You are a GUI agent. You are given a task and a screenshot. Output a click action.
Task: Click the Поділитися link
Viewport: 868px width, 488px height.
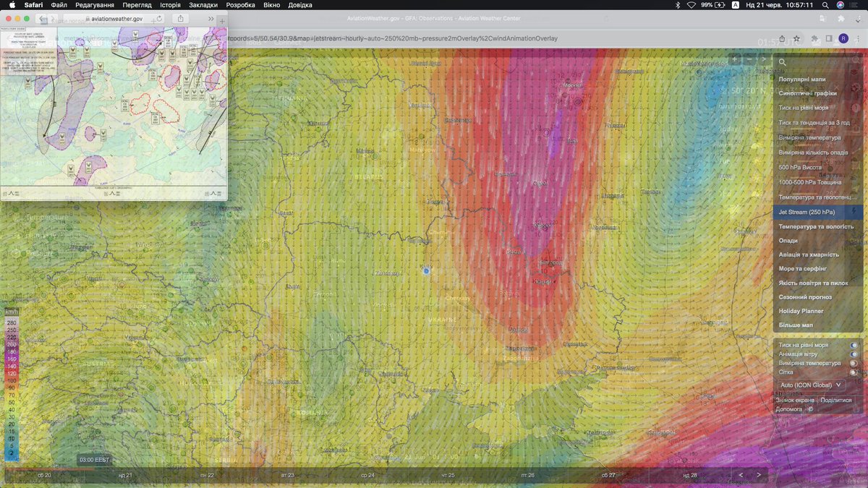tap(836, 400)
